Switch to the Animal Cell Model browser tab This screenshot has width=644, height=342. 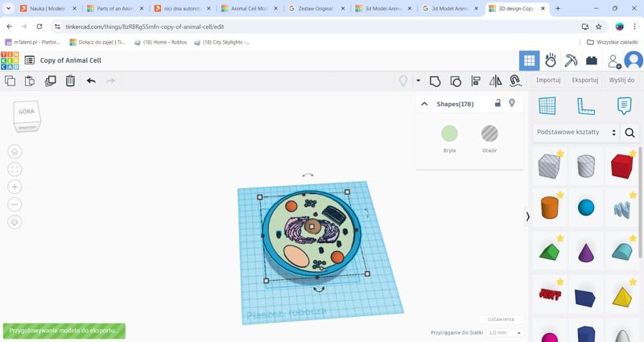[x=250, y=8]
